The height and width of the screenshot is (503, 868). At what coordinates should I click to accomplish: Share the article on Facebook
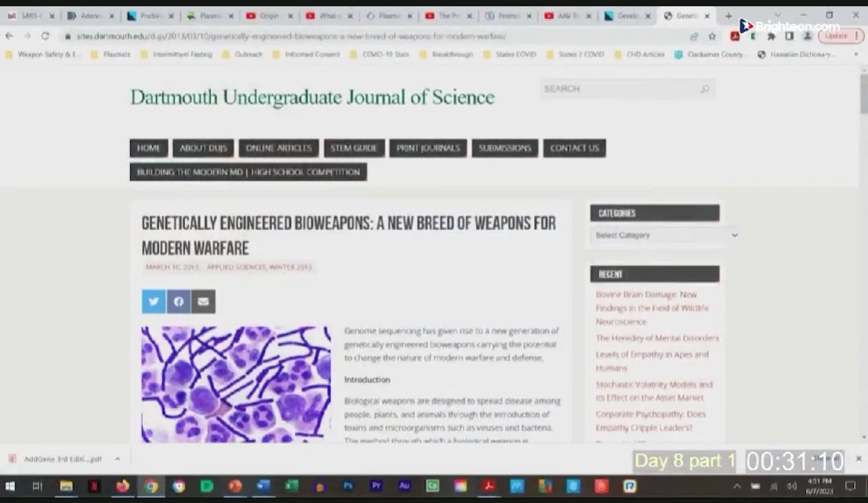pyautogui.click(x=178, y=301)
